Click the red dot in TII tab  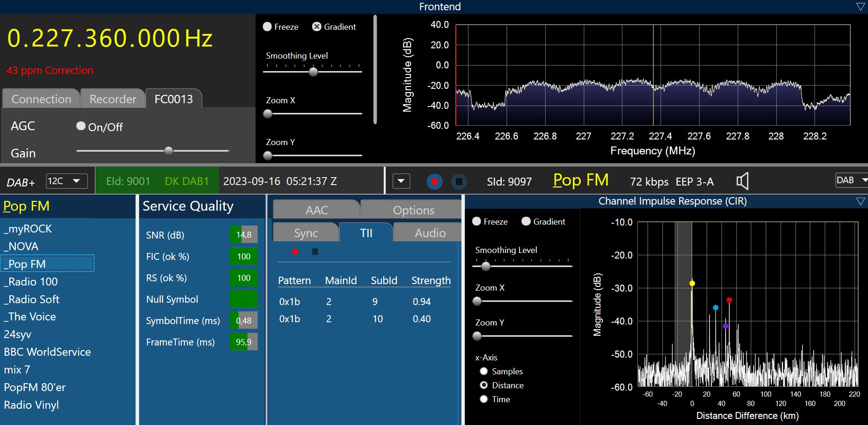(x=295, y=252)
